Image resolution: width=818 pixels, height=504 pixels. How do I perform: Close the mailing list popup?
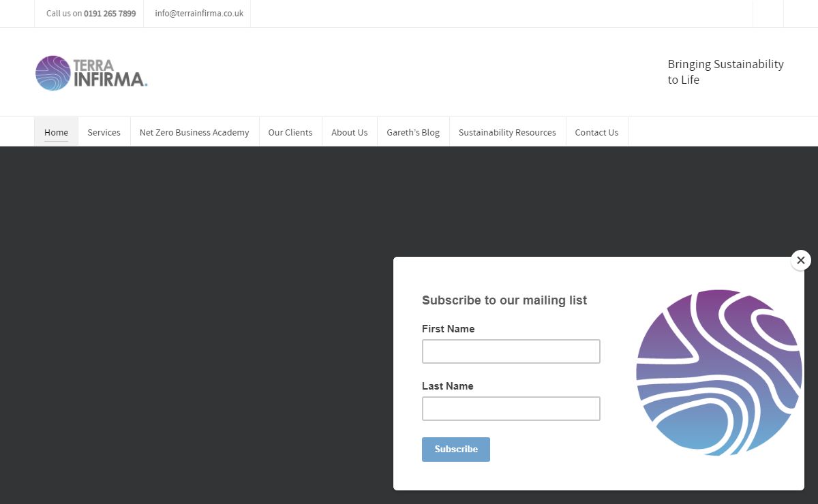(x=801, y=260)
